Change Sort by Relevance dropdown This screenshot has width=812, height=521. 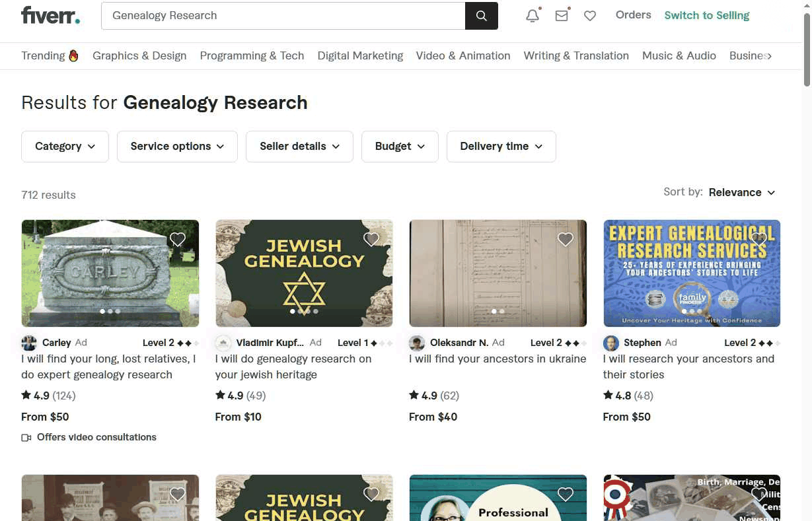point(742,192)
